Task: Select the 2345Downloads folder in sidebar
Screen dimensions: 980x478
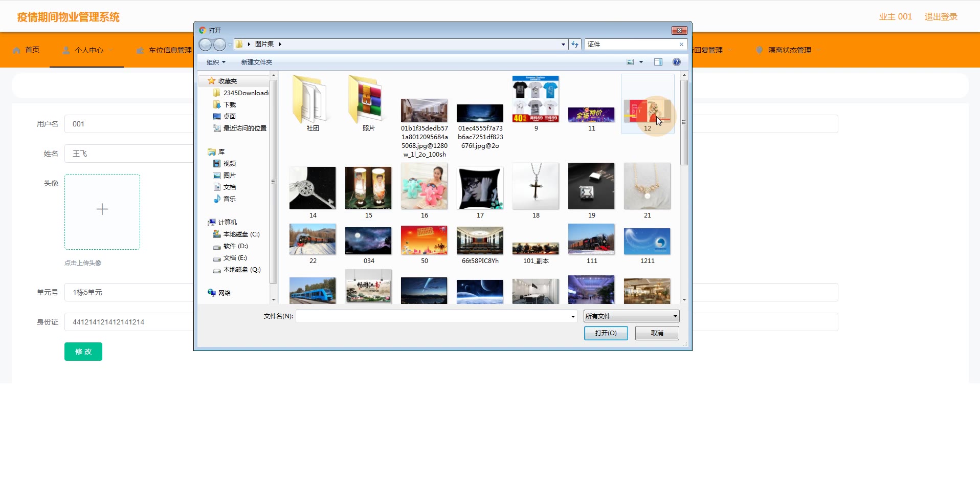Action: [x=241, y=93]
